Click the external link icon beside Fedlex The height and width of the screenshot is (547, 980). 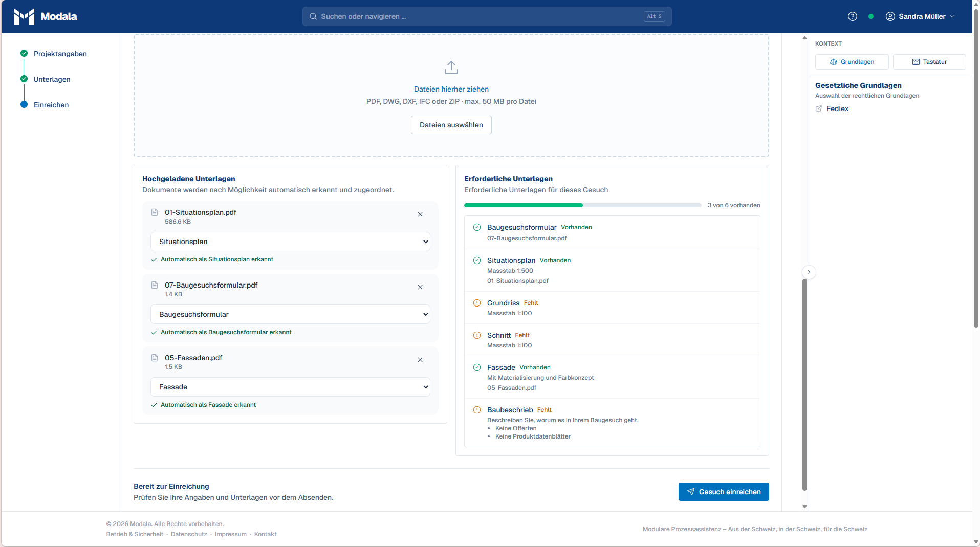[819, 108]
